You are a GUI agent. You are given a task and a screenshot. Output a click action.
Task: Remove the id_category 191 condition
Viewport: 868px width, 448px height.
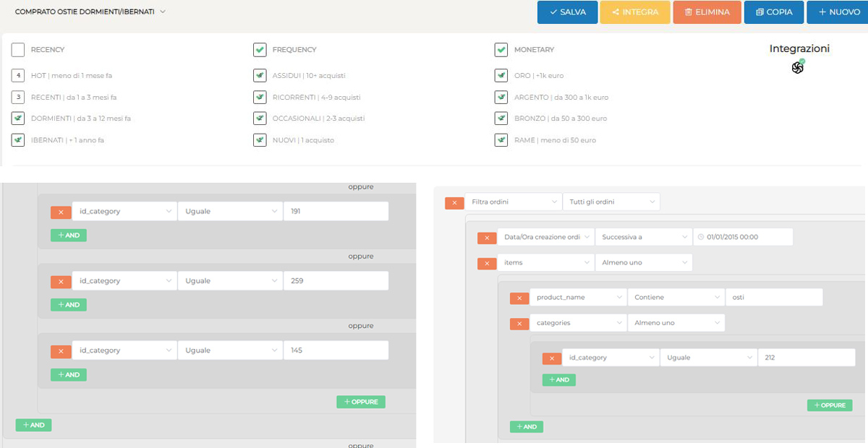click(x=60, y=212)
